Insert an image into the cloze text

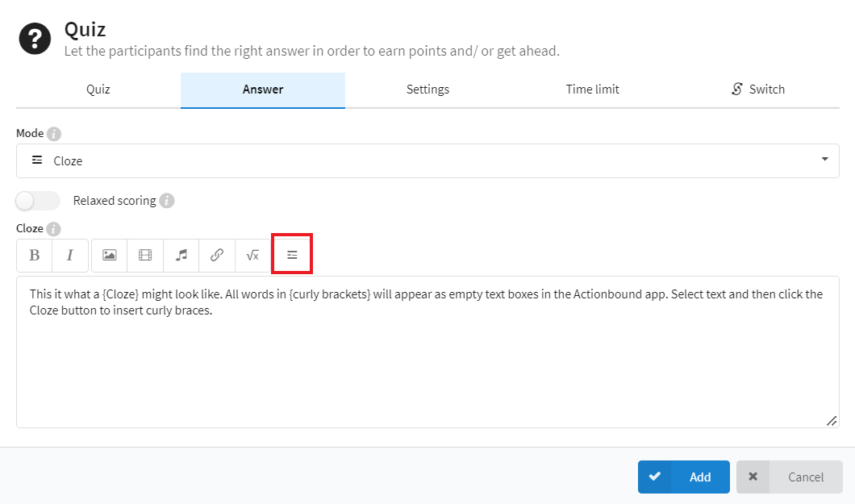pyautogui.click(x=110, y=255)
